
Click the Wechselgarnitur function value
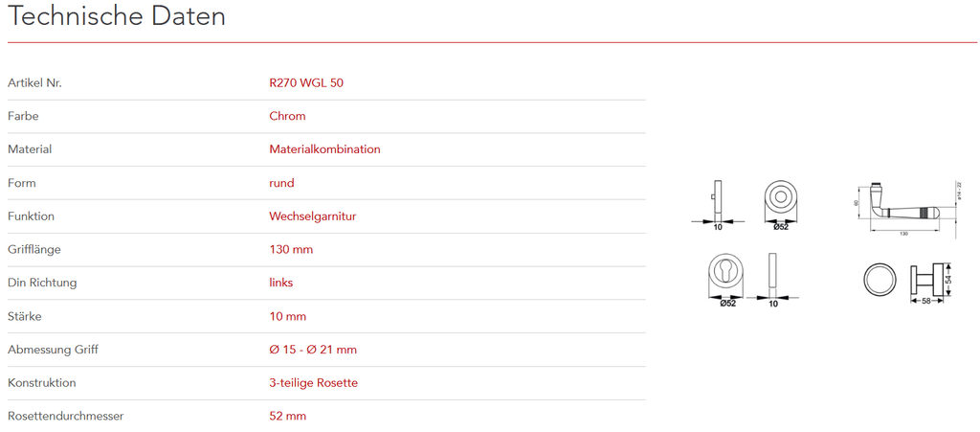point(312,216)
